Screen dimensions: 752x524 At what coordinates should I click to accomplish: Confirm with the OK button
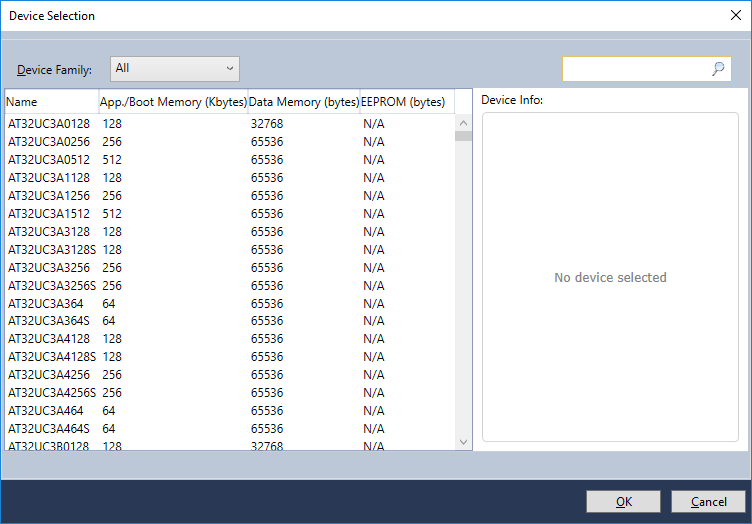point(623,501)
